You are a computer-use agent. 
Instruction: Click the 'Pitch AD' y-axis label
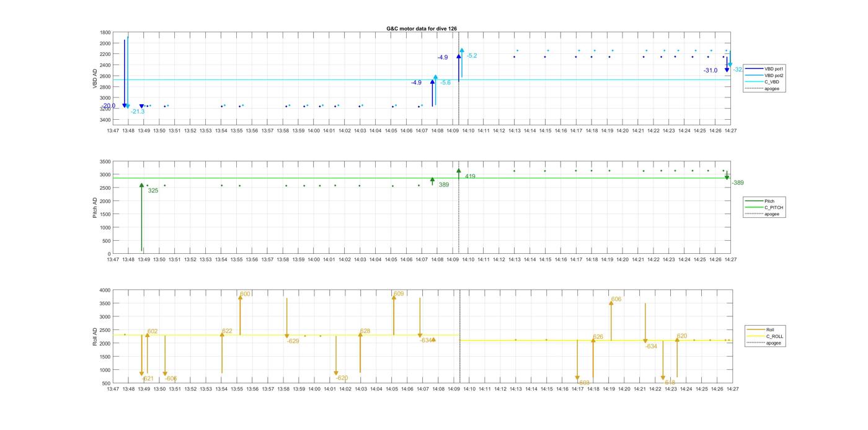95,207
